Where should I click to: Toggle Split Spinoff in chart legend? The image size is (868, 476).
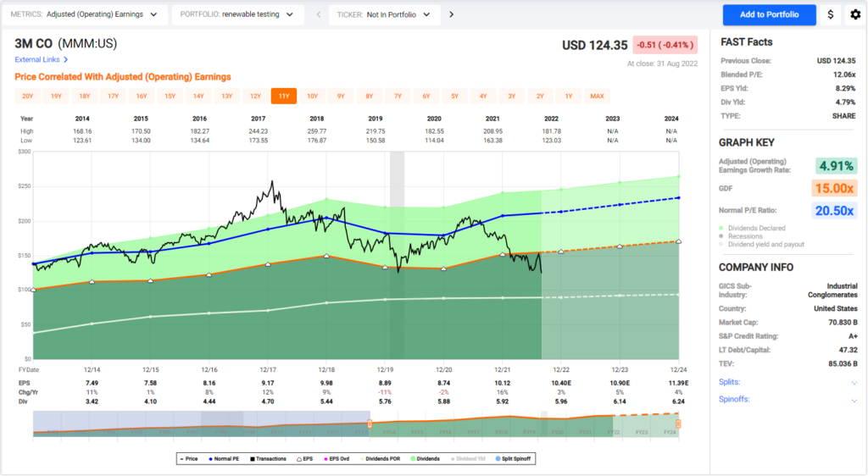[x=513, y=459]
